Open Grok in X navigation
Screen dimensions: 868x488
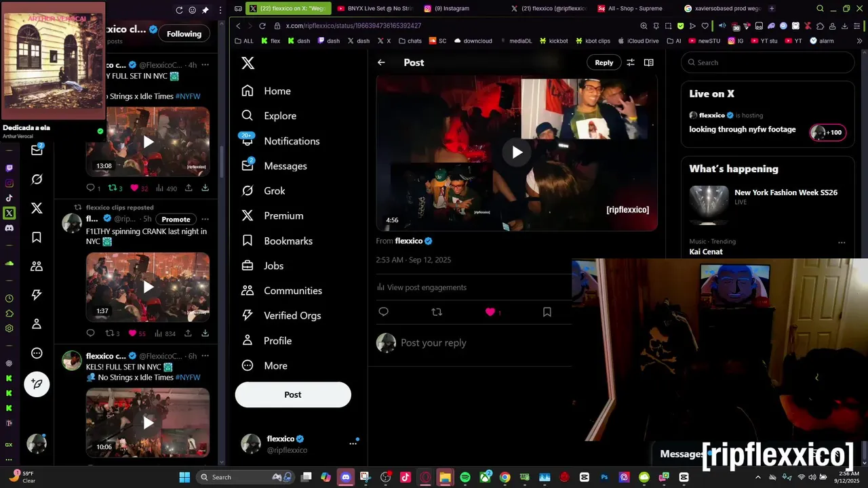pos(264,191)
